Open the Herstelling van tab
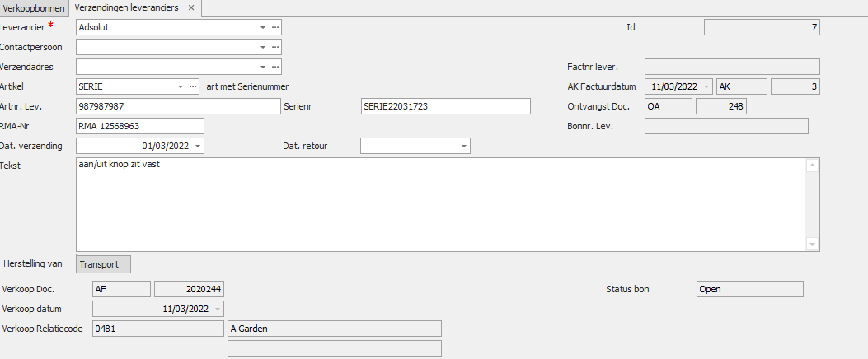The image size is (868, 359). click(x=37, y=263)
